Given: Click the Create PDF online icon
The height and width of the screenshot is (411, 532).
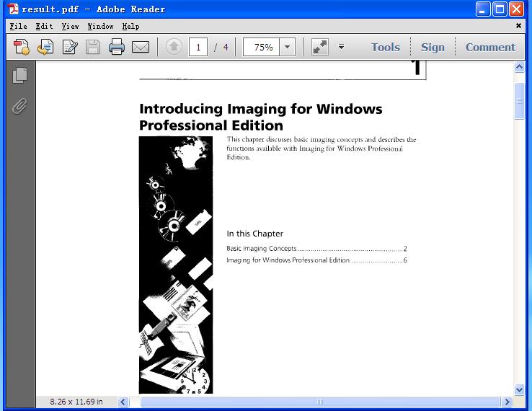Looking at the screenshot, I should click(x=22, y=47).
